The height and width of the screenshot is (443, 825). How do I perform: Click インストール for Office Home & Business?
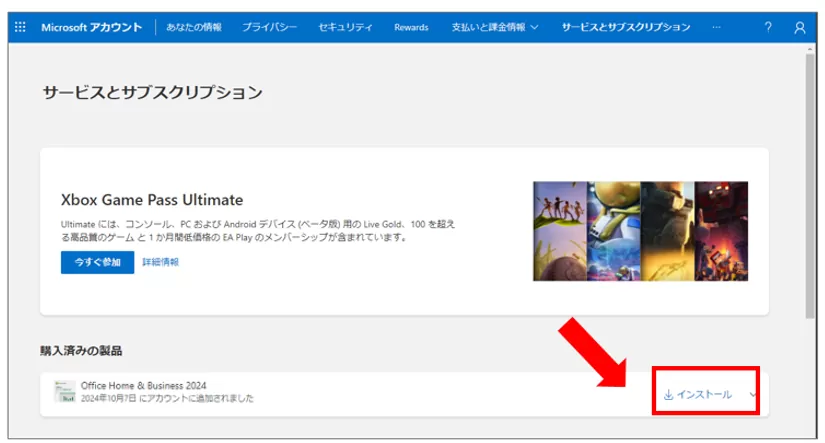[698, 394]
